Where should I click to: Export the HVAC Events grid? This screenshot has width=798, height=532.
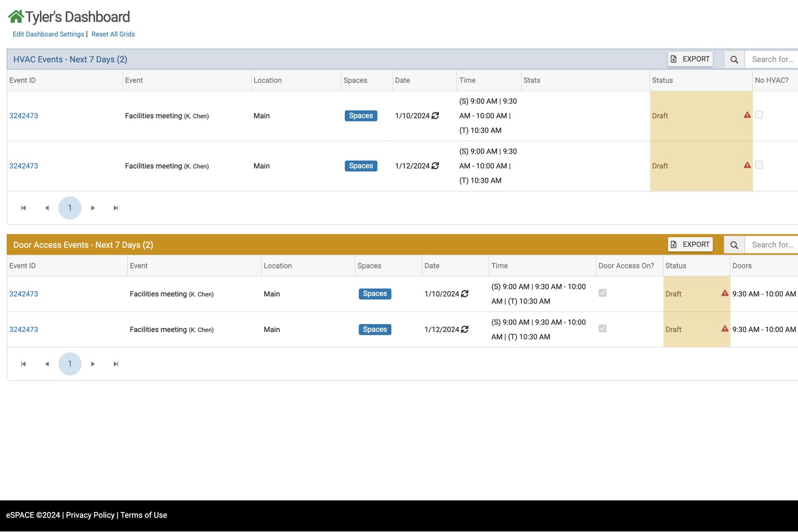point(690,59)
